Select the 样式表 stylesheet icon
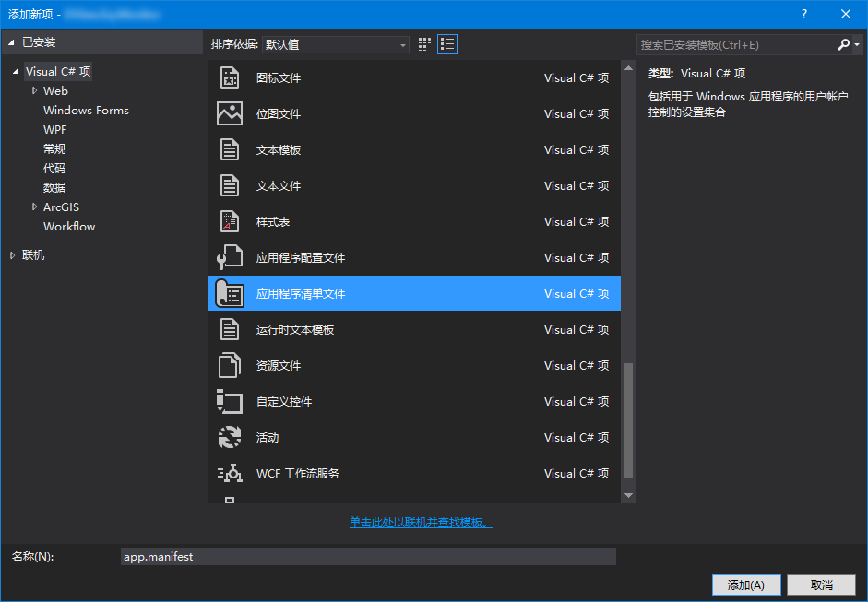868x602 pixels. (230, 221)
